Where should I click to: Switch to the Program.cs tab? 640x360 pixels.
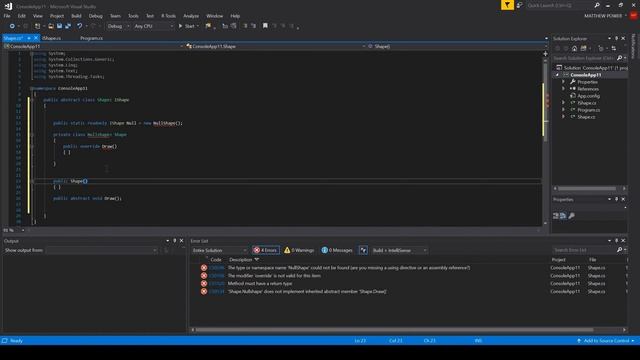coord(91,38)
